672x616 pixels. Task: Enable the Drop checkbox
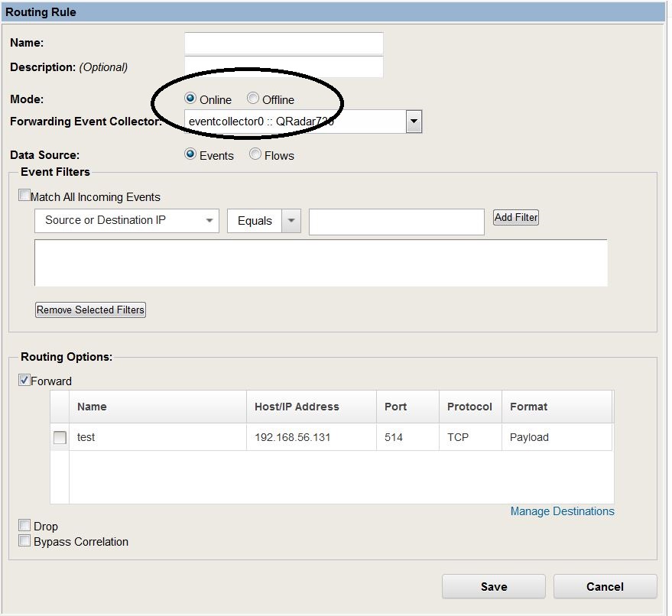[x=24, y=525]
